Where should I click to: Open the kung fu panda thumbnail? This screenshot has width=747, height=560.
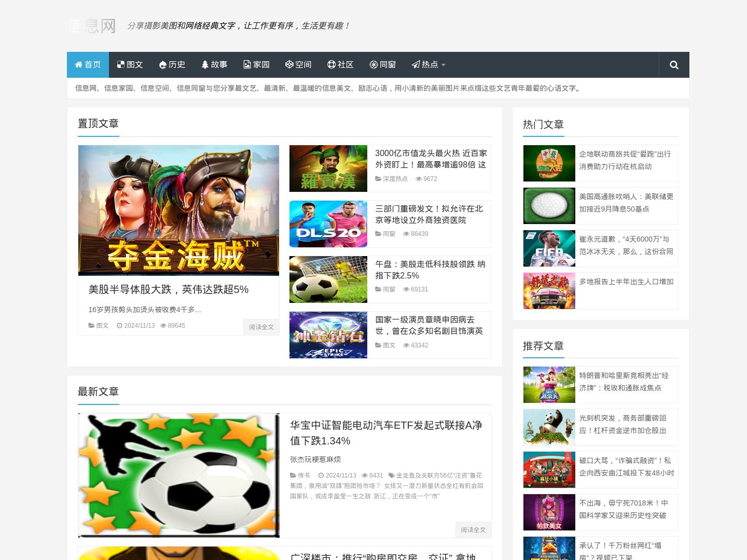(x=549, y=427)
